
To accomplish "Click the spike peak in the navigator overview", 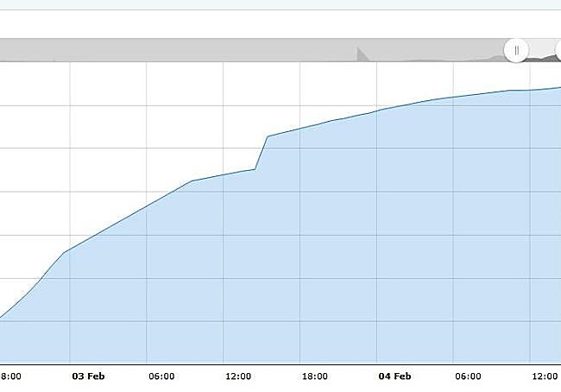I will click(x=358, y=48).
